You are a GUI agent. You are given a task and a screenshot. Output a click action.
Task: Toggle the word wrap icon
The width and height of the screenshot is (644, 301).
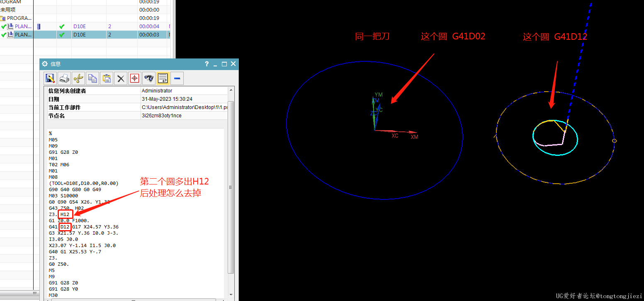pyautogui.click(x=163, y=78)
